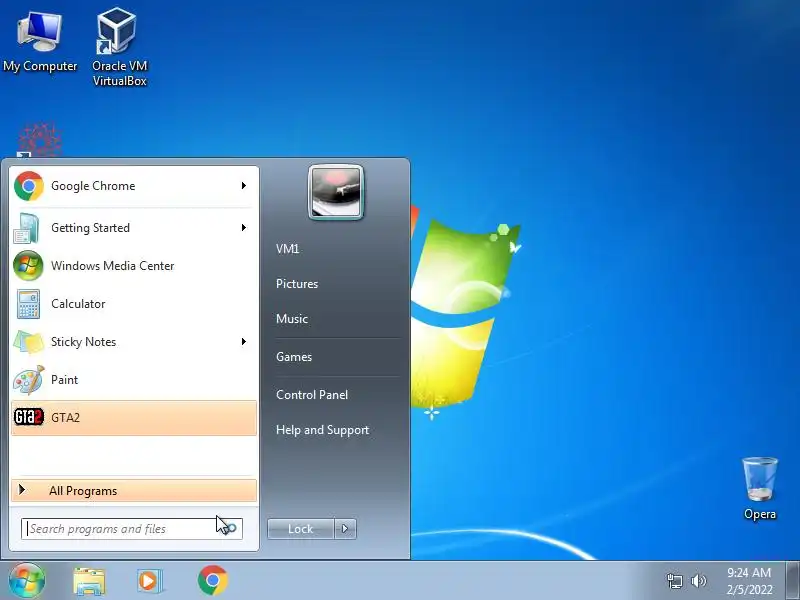Open the volume speaker tray icon

click(x=698, y=581)
